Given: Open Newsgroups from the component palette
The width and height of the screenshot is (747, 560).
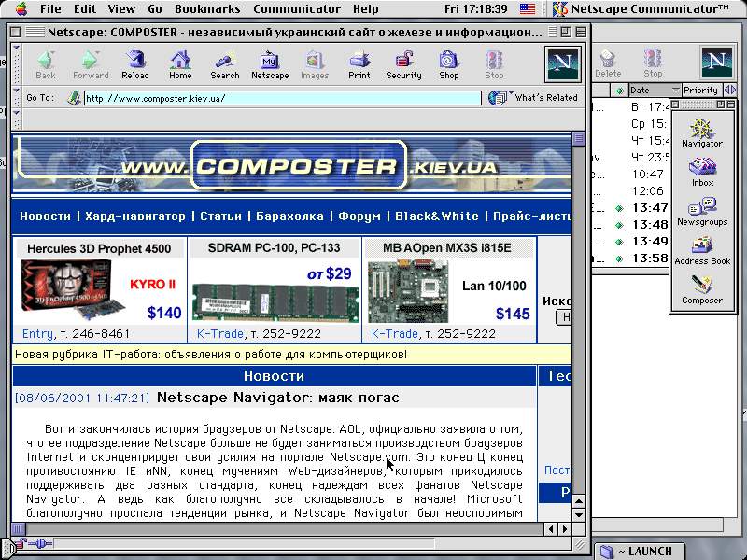Looking at the screenshot, I should coord(702,212).
